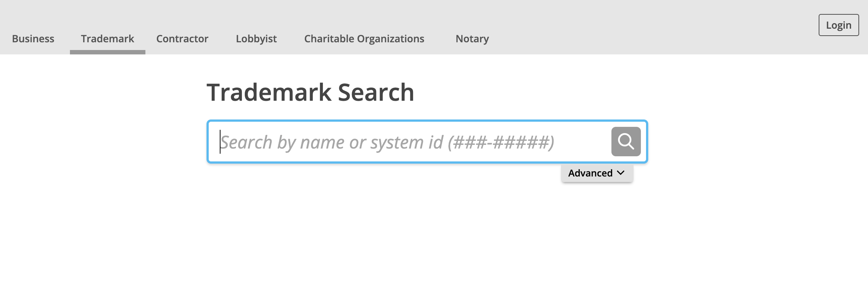Click the underlined active Trademark tab
Screen dimensions: 868x289
107,39
